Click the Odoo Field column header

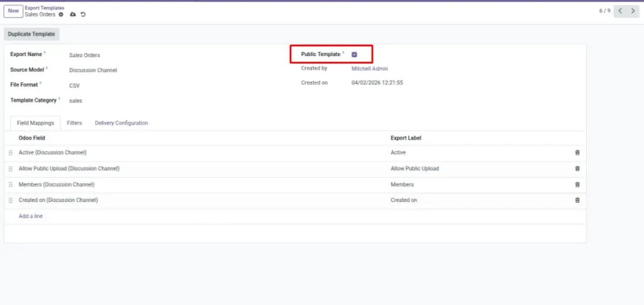[x=32, y=138]
